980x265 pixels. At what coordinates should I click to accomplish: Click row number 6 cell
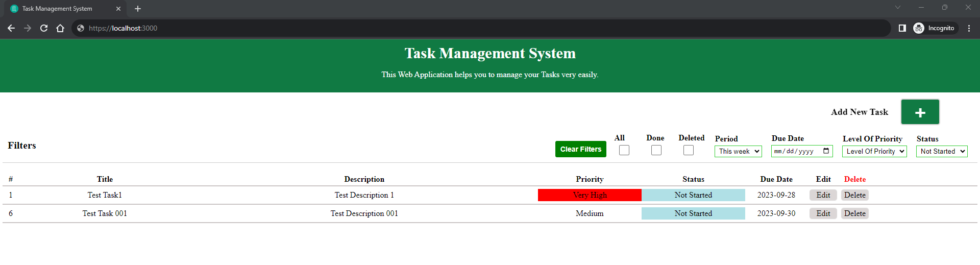11,213
